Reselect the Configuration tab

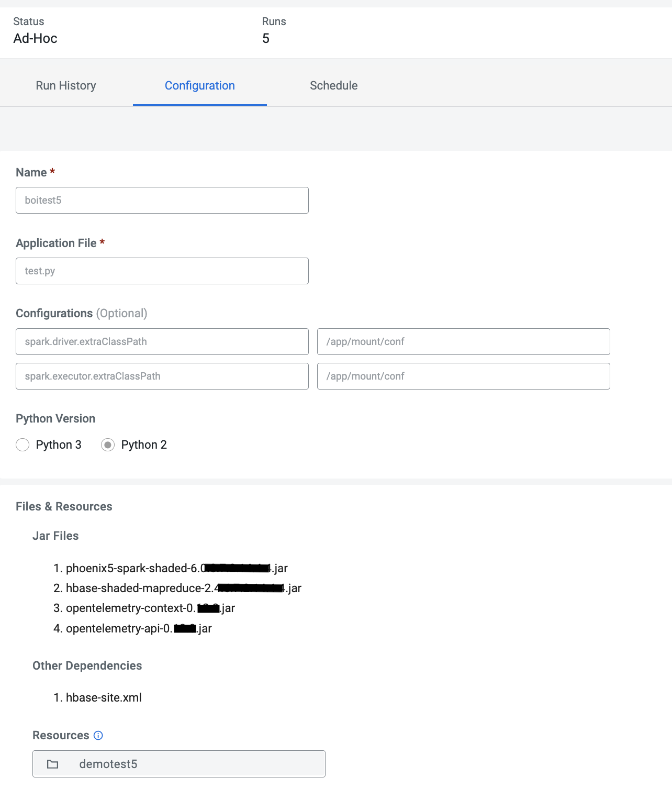tap(199, 85)
